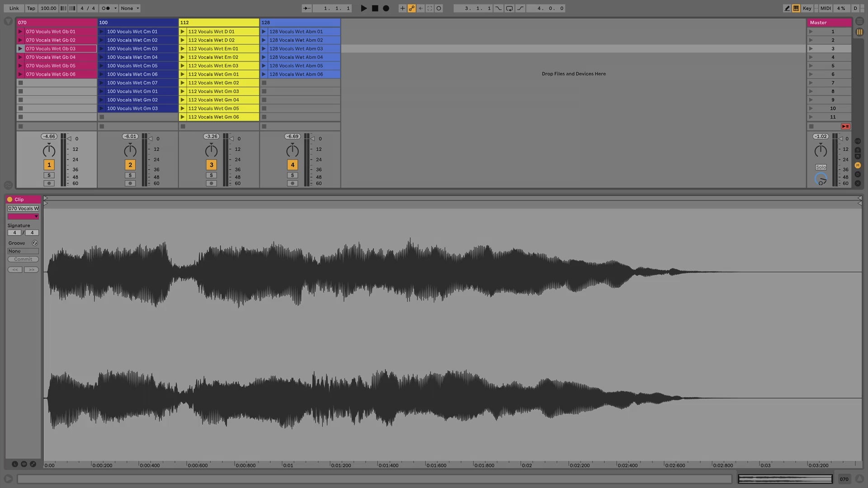The width and height of the screenshot is (868, 488).
Task: Switch to Arrangement View icon
Action: (x=859, y=21)
